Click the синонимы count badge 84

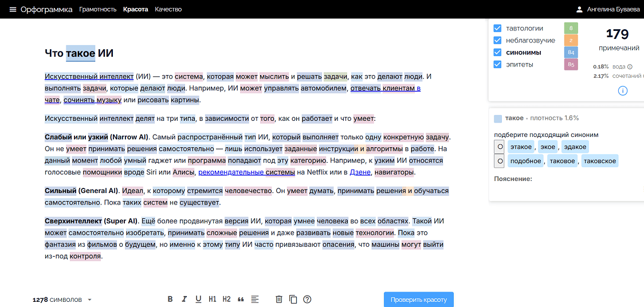coord(571,52)
